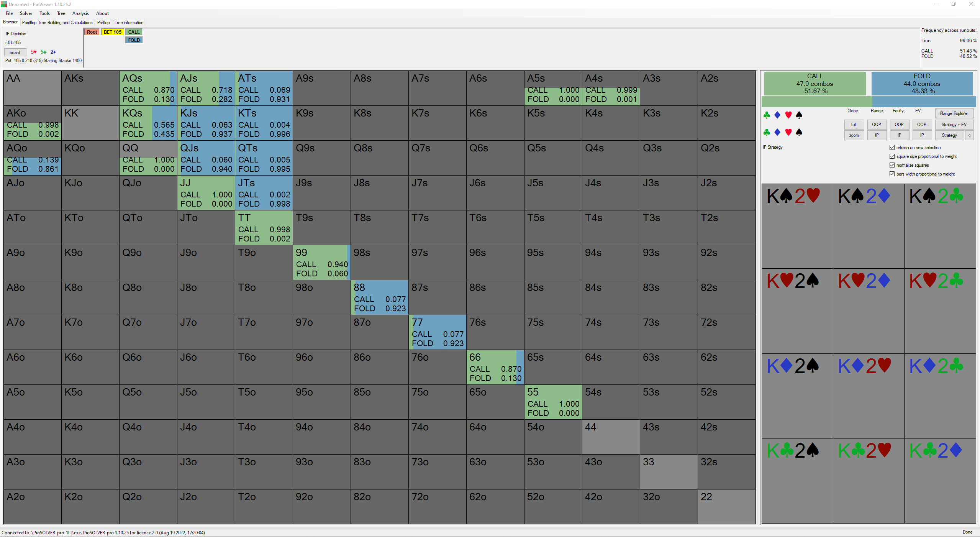Open the Analysis menu

(80, 13)
